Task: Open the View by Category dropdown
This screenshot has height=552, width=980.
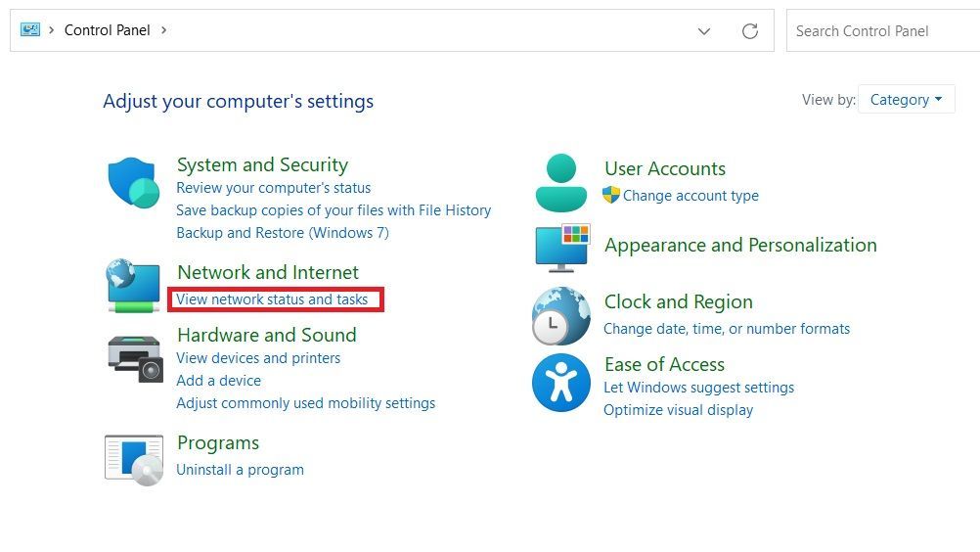Action: [907, 100]
